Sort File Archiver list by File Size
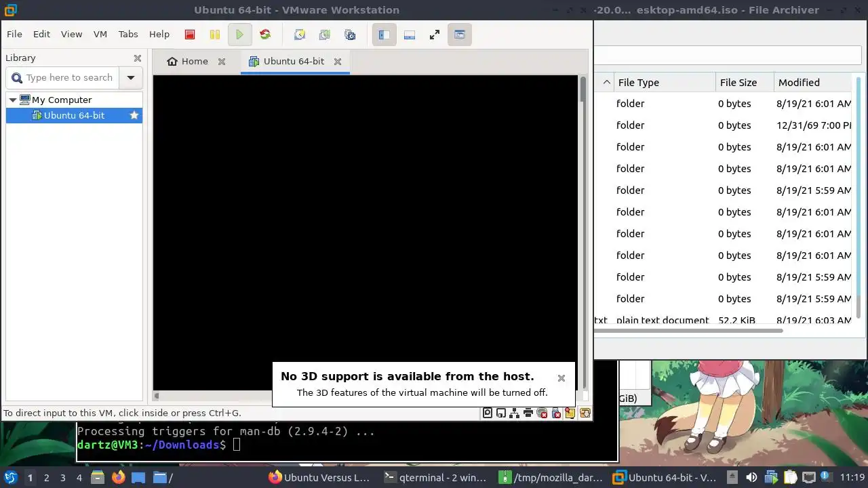868x488 pixels. tap(745, 83)
